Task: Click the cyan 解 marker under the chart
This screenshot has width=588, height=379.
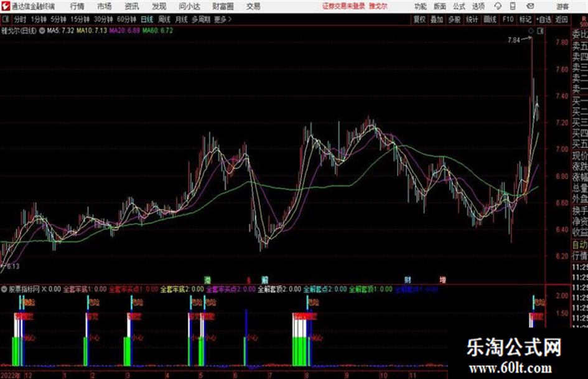Action: tap(264, 279)
